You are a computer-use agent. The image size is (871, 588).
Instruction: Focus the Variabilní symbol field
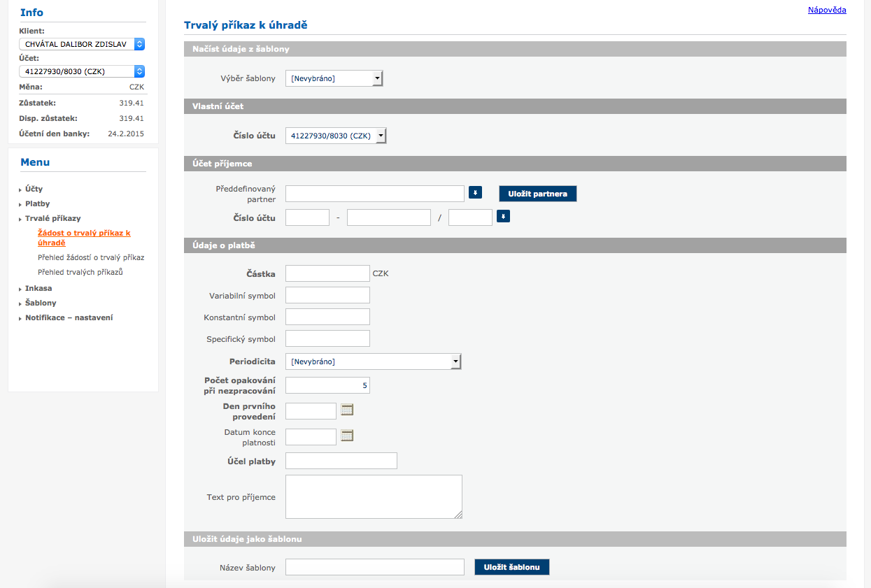coord(327,295)
